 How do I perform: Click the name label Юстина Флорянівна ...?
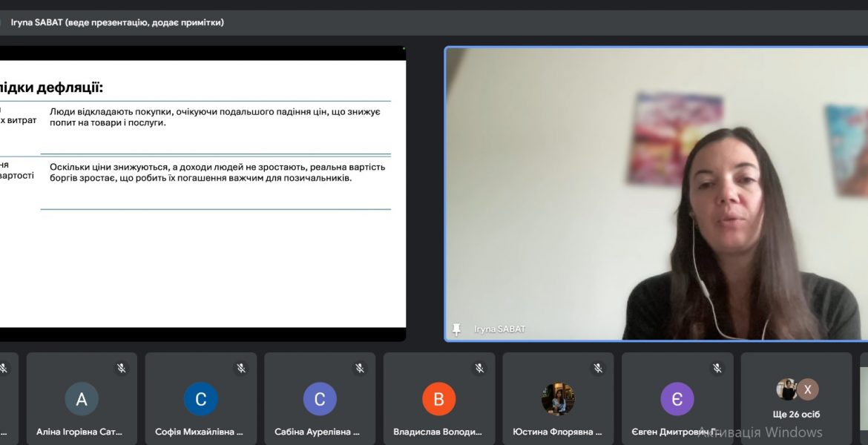pyautogui.click(x=557, y=432)
